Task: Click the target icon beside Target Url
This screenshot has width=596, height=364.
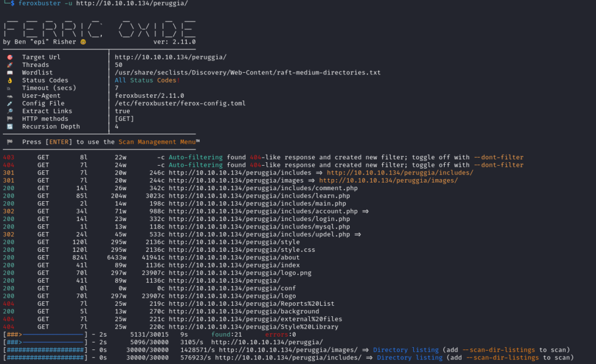Action: pyautogui.click(x=9, y=57)
